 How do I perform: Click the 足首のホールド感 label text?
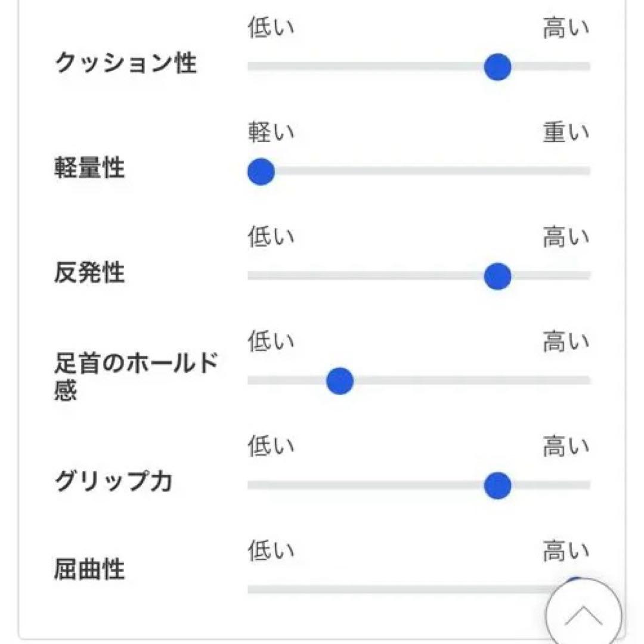[x=136, y=377]
